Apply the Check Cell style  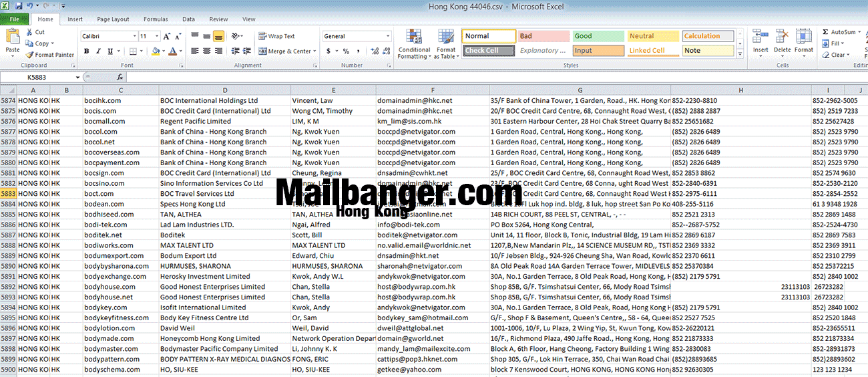(488, 50)
